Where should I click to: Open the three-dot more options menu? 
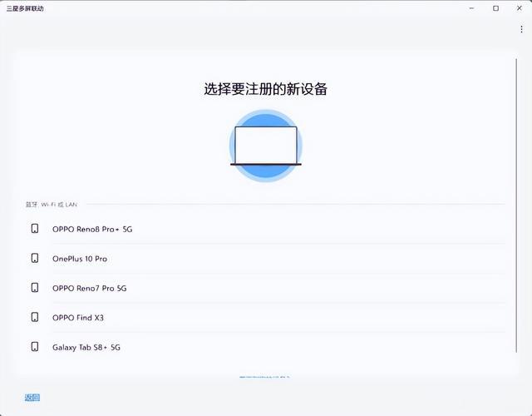[x=521, y=30]
